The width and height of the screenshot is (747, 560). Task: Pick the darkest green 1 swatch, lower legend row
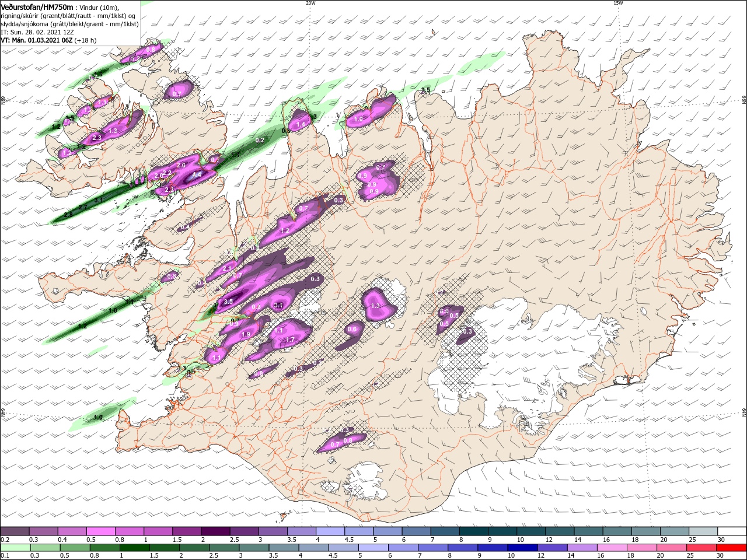[x=135, y=548]
